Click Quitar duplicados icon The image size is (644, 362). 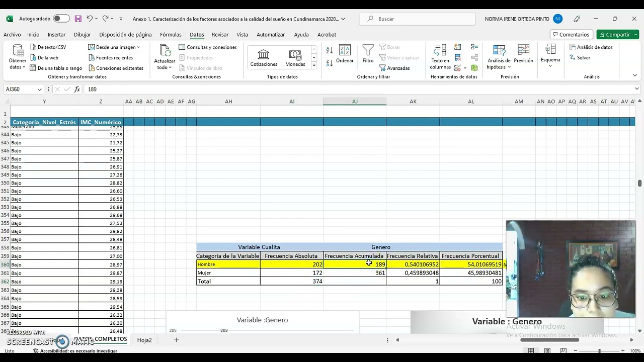click(458, 57)
